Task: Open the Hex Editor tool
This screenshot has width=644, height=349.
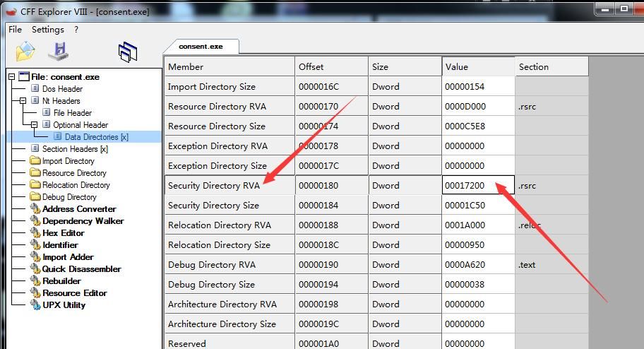Action: pos(64,232)
